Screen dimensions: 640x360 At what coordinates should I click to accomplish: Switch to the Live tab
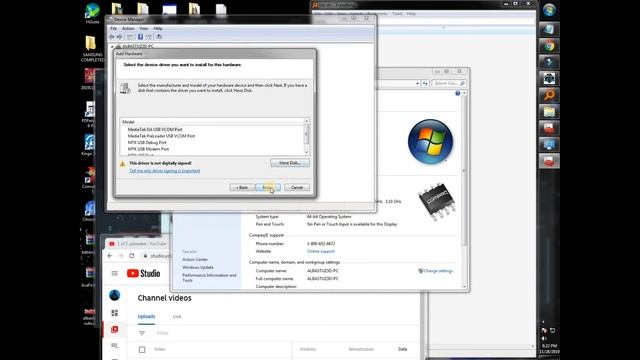(x=177, y=316)
